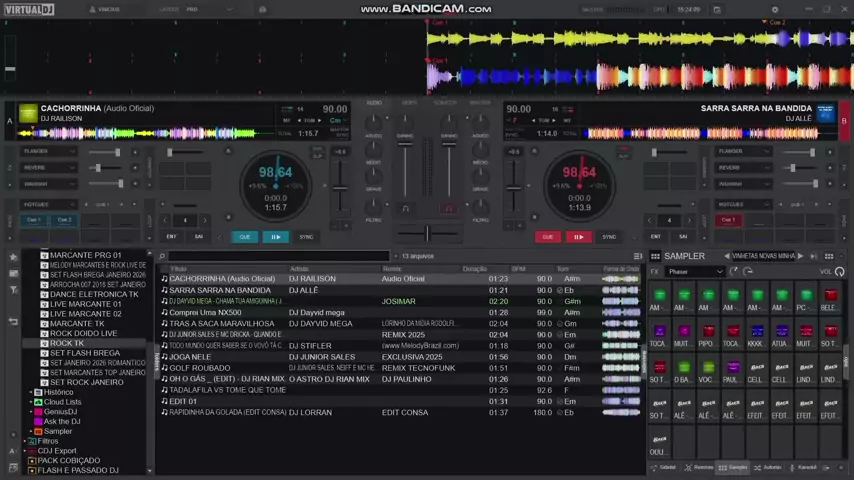Click the settings gear icon in title bar

(x=774, y=9)
